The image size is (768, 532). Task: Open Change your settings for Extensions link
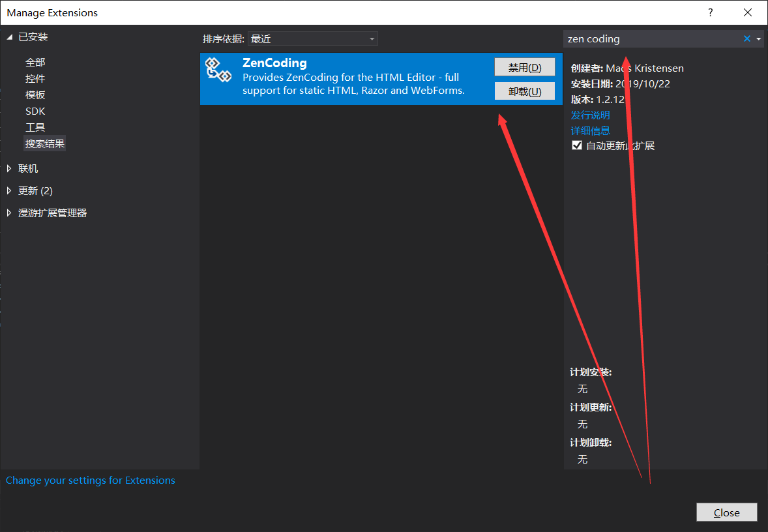(91, 480)
